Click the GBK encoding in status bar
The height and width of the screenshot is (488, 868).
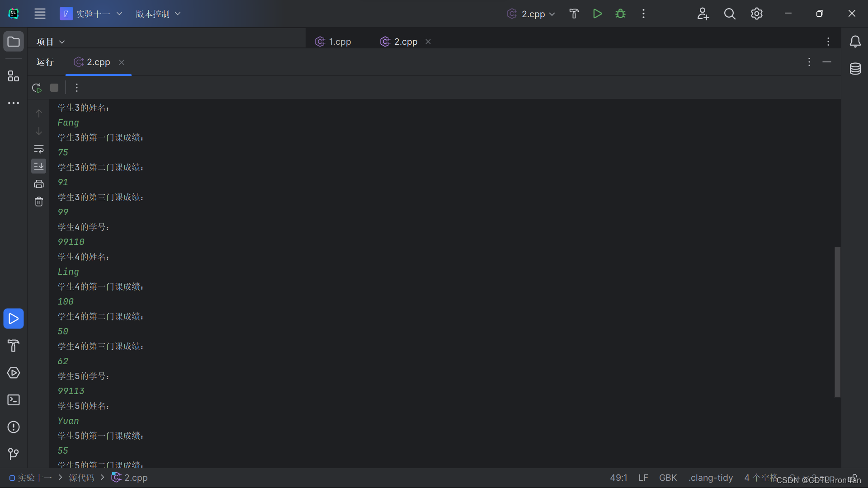pyautogui.click(x=668, y=478)
